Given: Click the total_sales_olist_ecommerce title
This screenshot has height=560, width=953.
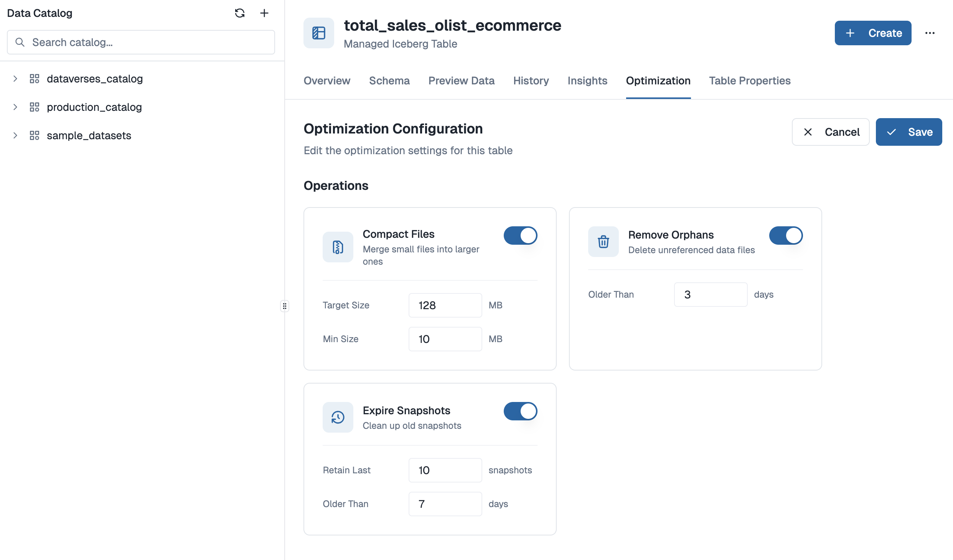Looking at the screenshot, I should coord(453,25).
